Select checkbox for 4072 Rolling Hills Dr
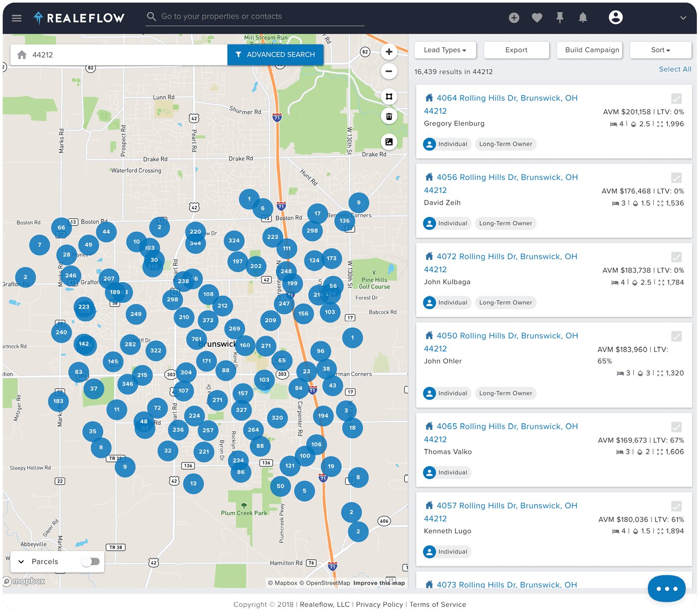 pos(677,257)
